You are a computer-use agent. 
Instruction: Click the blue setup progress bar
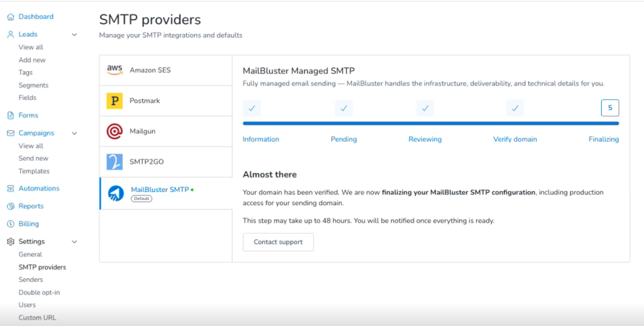point(431,123)
